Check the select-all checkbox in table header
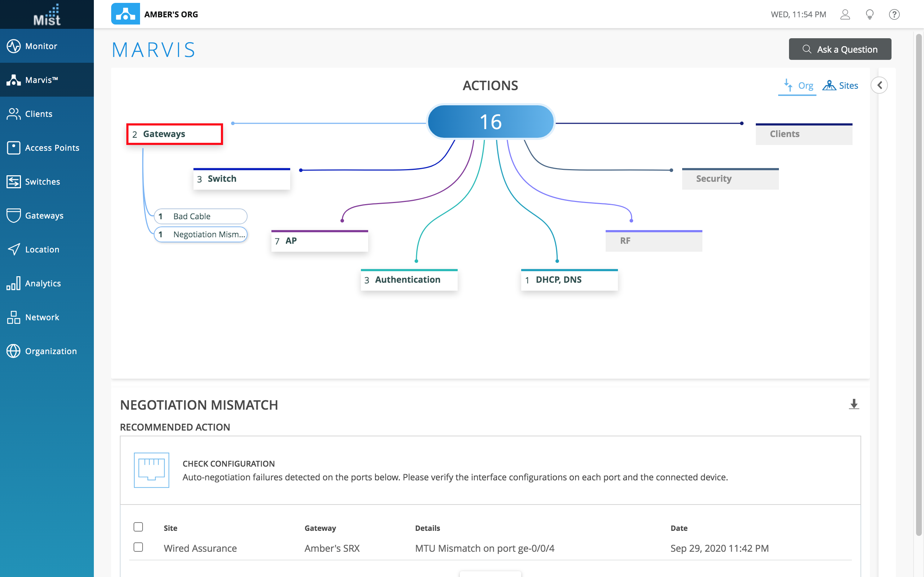The width and height of the screenshot is (924, 577). point(138,527)
